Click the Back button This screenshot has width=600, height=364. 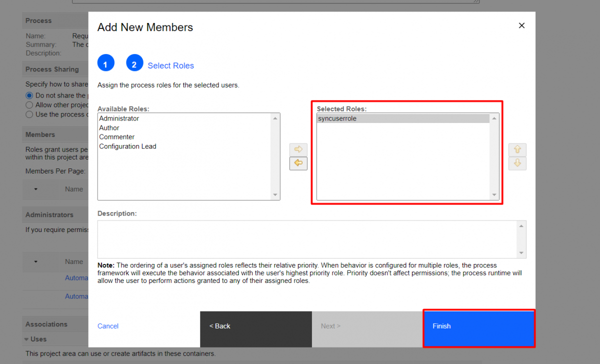pyautogui.click(x=255, y=326)
